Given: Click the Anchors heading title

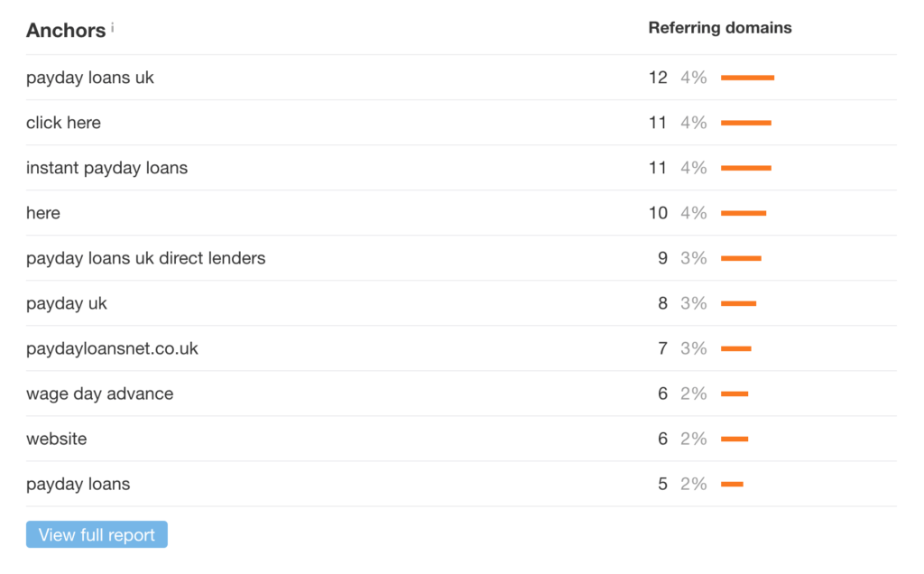Looking at the screenshot, I should click(66, 30).
